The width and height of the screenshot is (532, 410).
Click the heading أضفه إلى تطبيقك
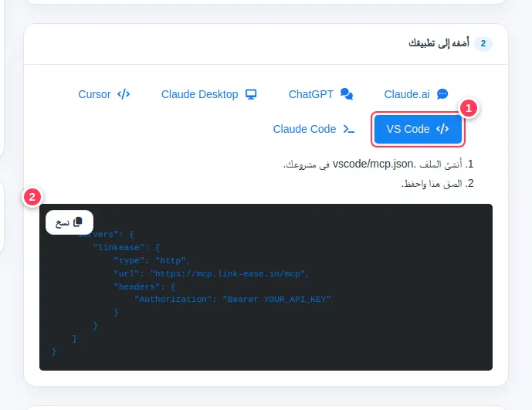(439, 43)
